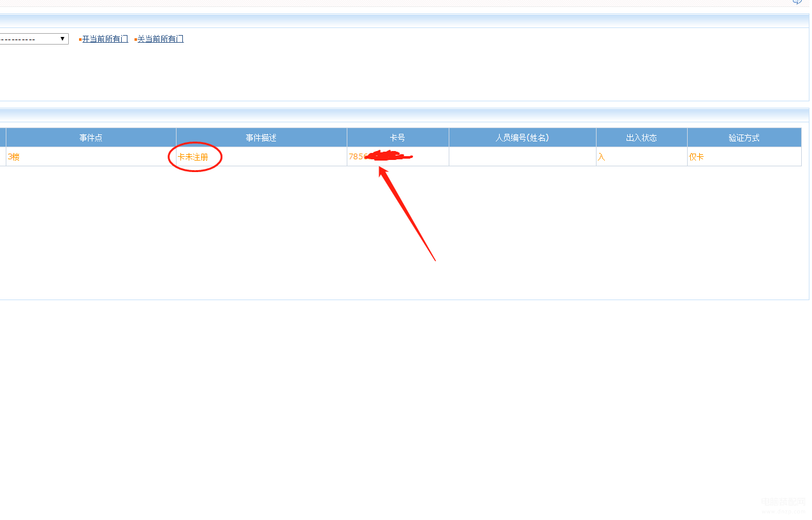The image size is (812, 520).
Task: Click the 事件点 column header
Action: coord(91,138)
